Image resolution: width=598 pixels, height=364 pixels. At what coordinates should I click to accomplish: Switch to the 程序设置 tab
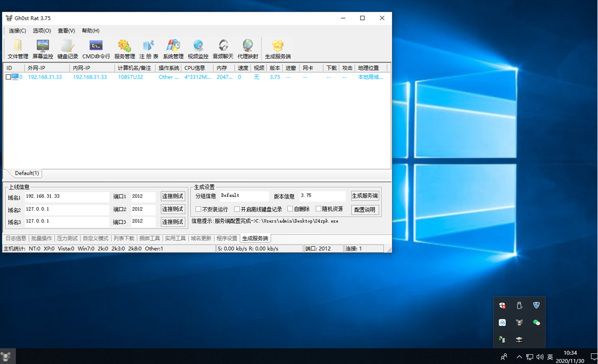tap(227, 239)
